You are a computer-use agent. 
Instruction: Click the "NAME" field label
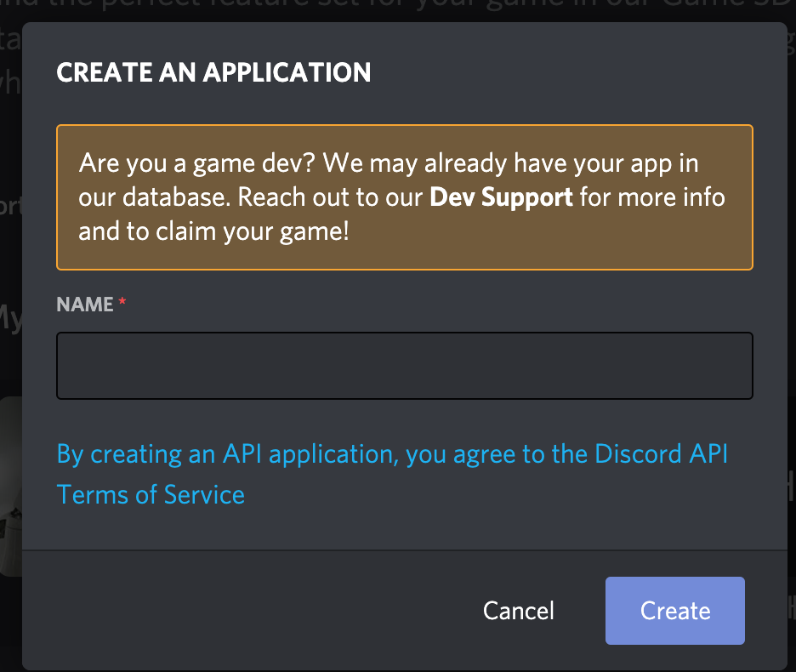[x=85, y=305]
